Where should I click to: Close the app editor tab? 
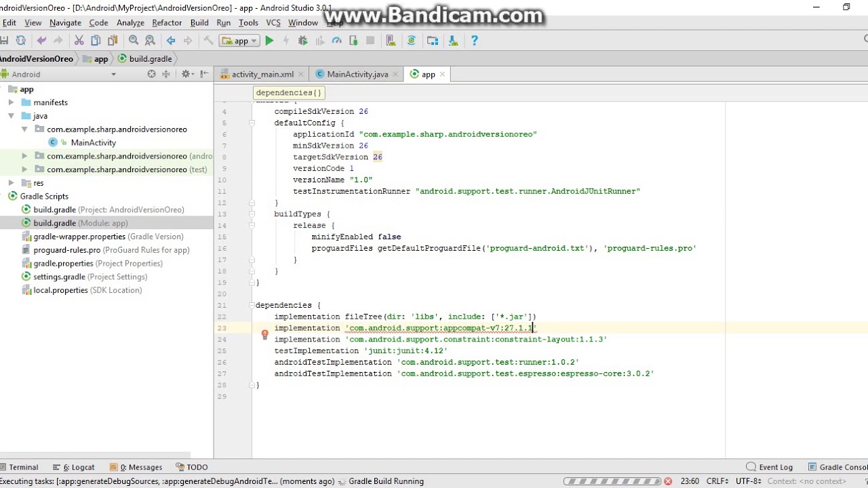click(x=442, y=75)
